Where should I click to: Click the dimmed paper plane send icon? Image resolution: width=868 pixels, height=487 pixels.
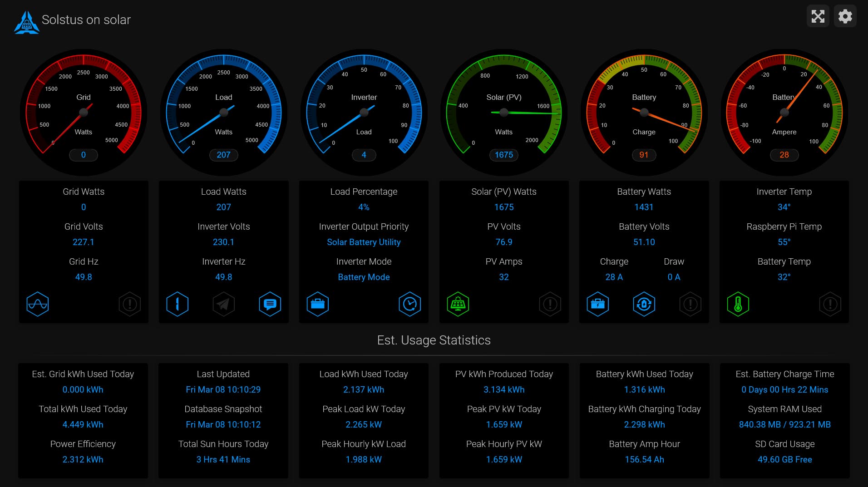pyautogui.click(x=223, y=304)
